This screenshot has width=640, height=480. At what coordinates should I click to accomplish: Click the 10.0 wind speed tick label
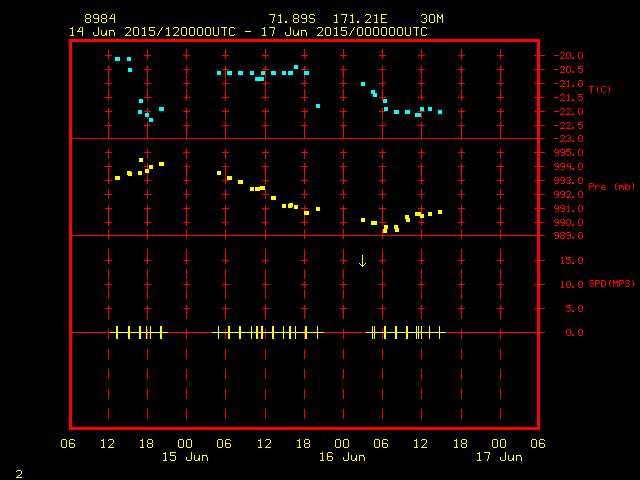(572, 285)
